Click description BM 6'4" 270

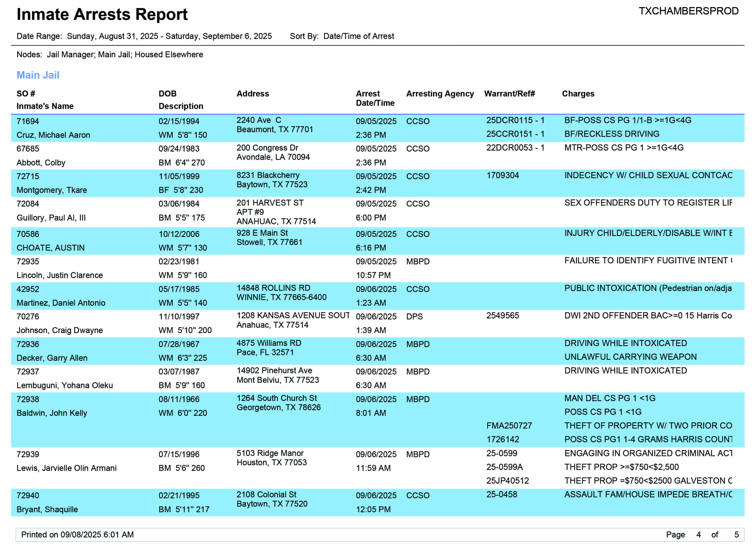[182, 163]
